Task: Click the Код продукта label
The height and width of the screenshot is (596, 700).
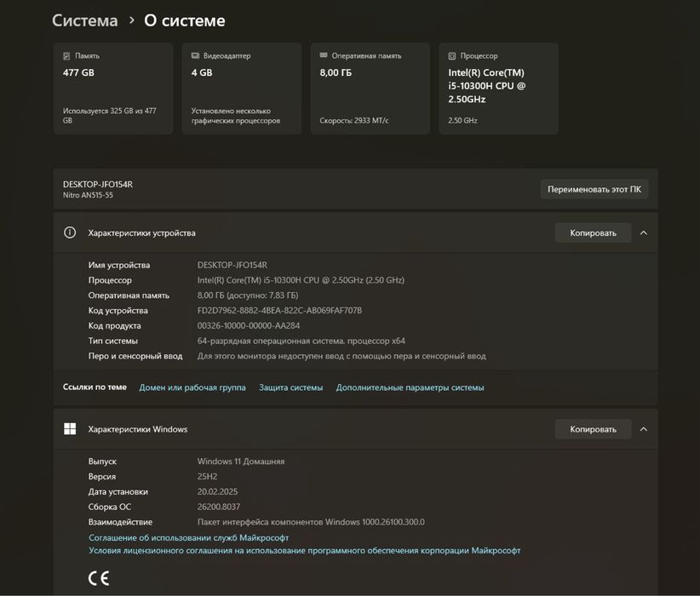Action: pyautogui.click(x=114, y=325)
